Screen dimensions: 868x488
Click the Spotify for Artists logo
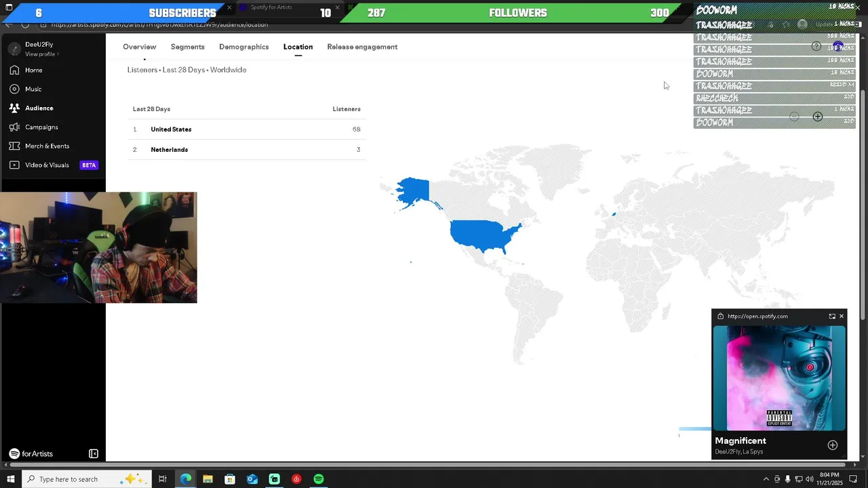click(x=31, y=454)
